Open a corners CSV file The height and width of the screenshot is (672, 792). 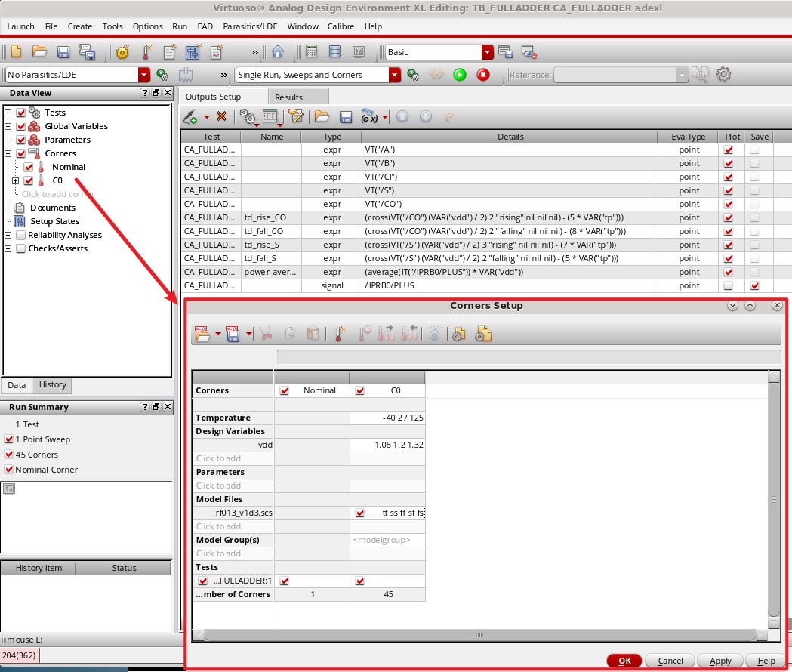(202, 333)
